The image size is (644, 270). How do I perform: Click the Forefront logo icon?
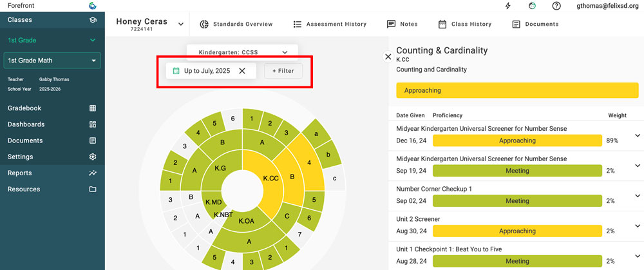point(93,6)
